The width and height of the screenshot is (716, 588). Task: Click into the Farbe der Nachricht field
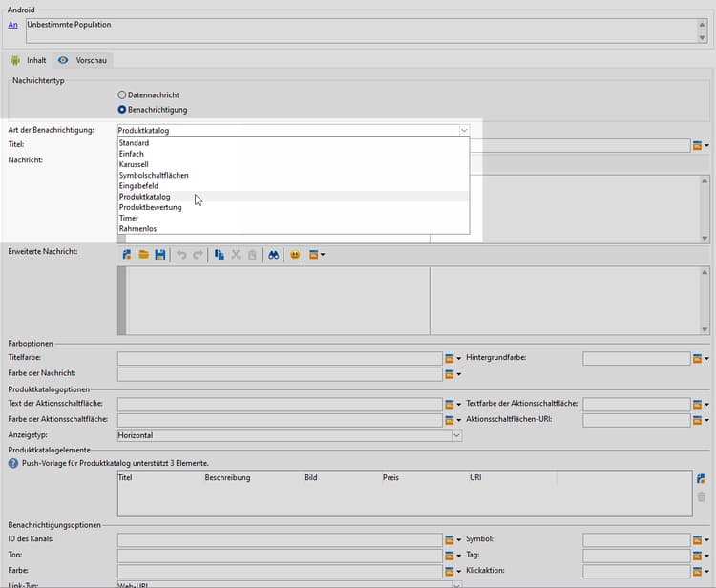point(280,374)
